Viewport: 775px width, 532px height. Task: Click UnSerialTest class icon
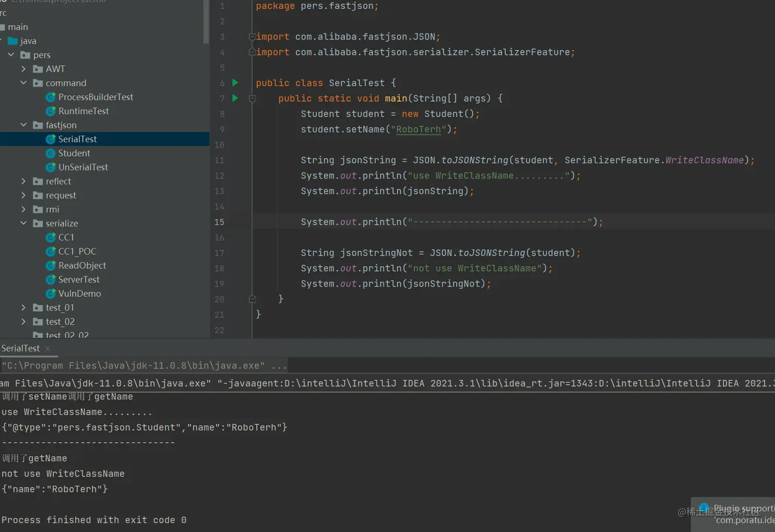(51, 167)
